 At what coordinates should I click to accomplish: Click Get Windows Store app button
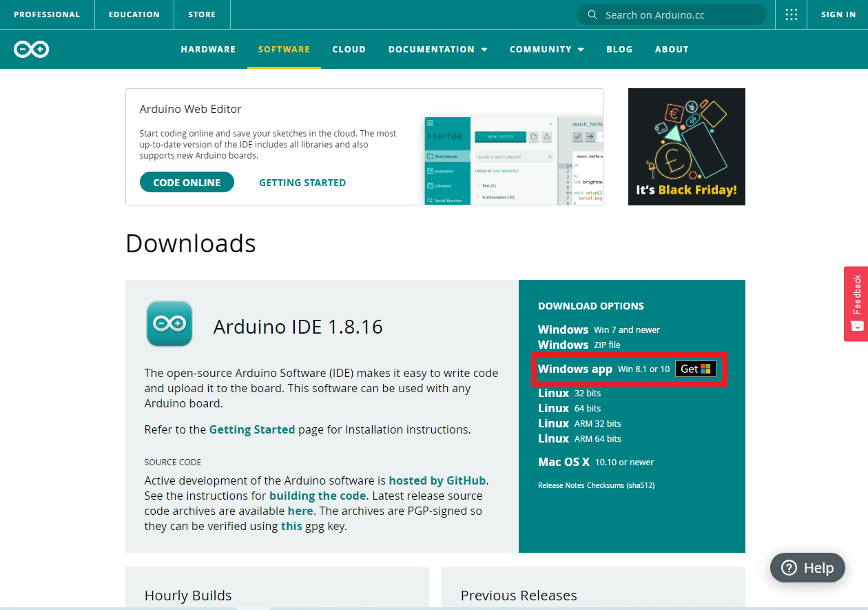696,369
